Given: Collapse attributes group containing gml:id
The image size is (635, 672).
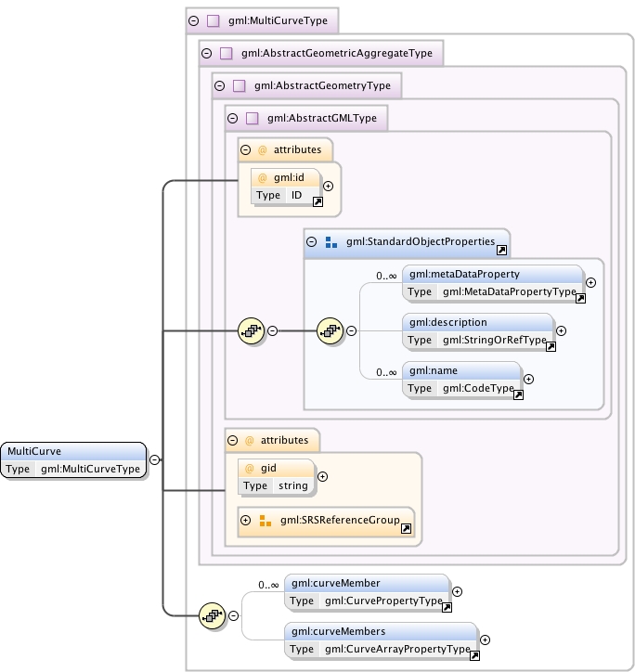Looking at the screenshot, I should (245, 149).
